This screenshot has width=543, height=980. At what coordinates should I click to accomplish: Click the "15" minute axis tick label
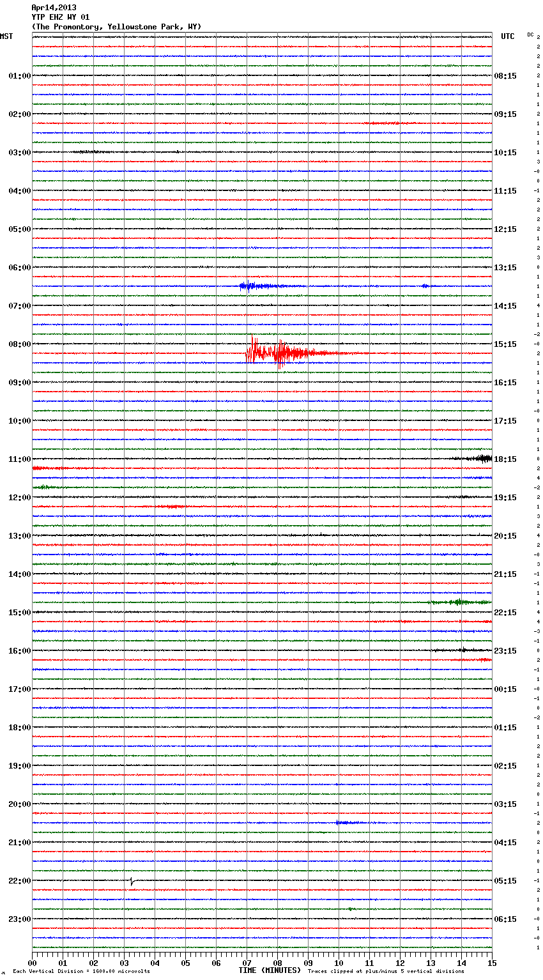[x=492, y=963]
